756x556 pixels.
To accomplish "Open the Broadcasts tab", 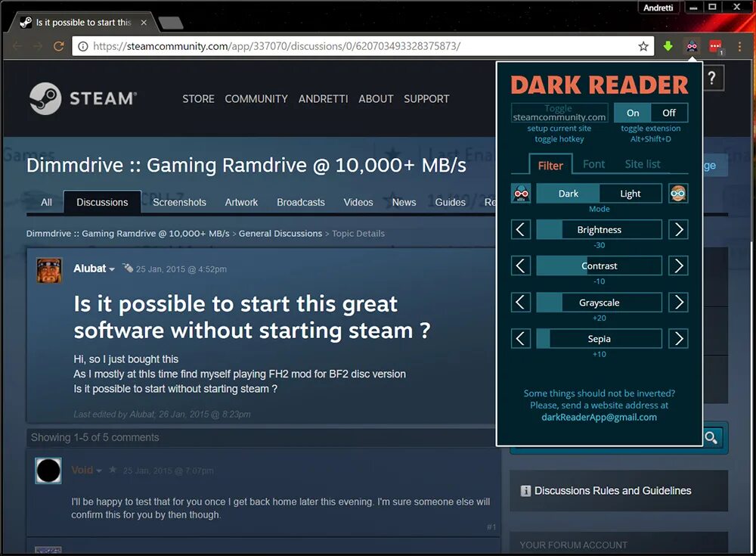I will (x=301, y=202).
